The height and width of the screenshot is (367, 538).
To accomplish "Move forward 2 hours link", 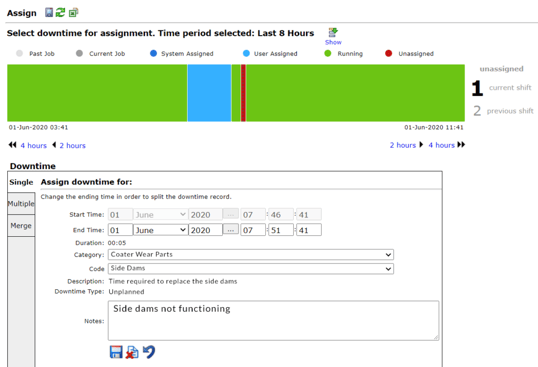I will [403, 145].
